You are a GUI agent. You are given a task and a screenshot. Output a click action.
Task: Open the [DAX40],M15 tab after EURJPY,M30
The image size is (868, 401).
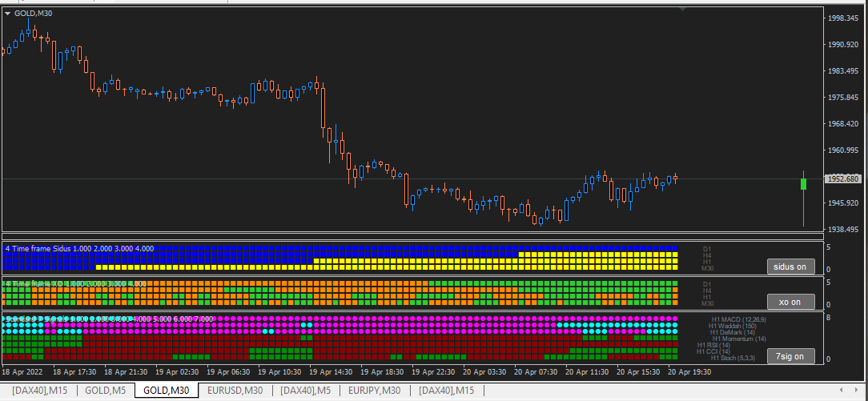coord(446,391)
